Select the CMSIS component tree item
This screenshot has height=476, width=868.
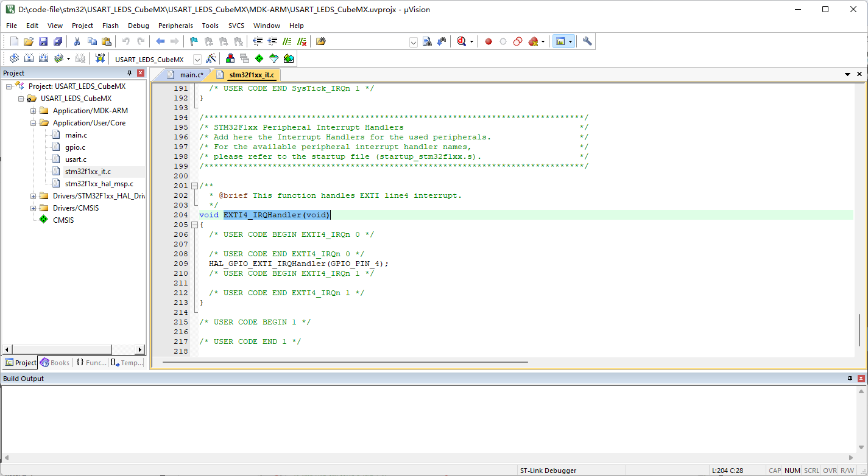[x=63, y=220]
